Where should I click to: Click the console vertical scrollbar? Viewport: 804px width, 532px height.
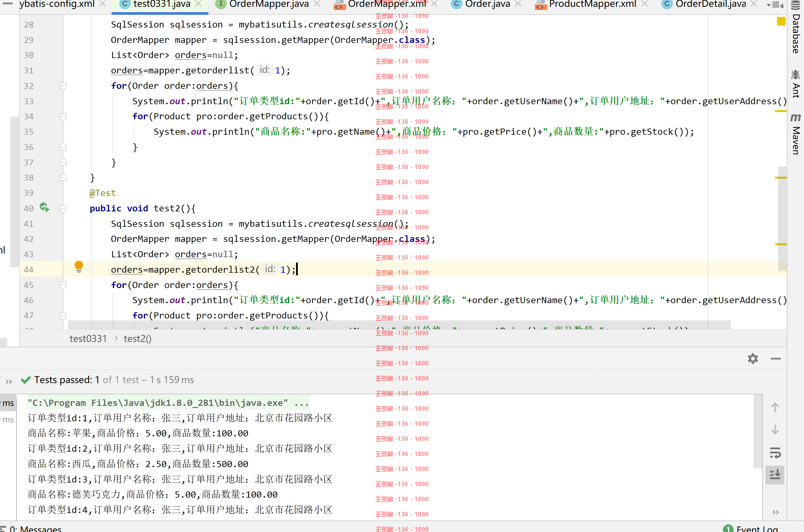758,431
